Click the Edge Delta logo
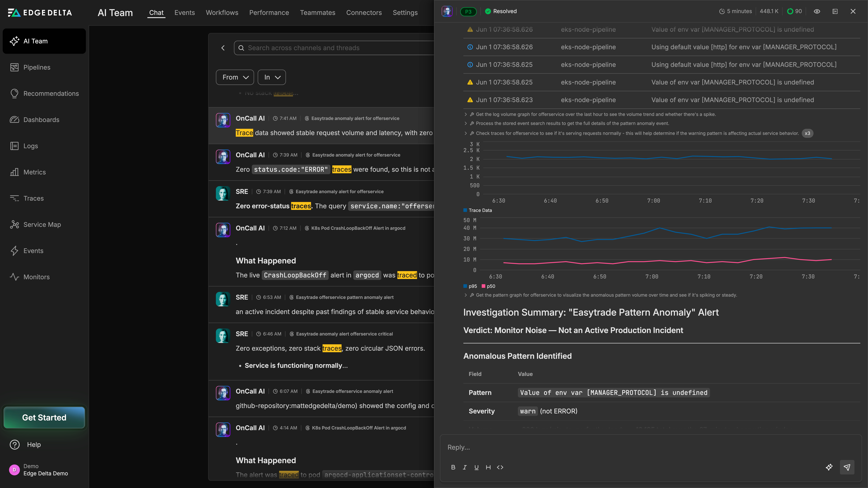 (40, 13)
